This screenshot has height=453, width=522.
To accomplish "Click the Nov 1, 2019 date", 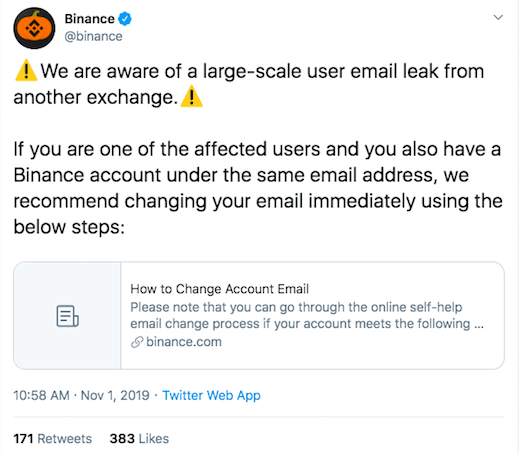I will click(115, 395).
